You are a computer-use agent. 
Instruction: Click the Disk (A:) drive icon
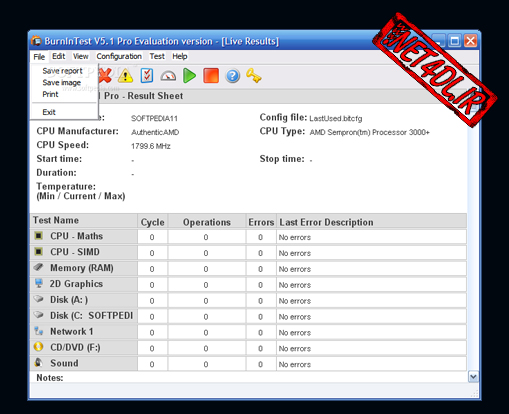pyautogui.click(x=39, y=299)
